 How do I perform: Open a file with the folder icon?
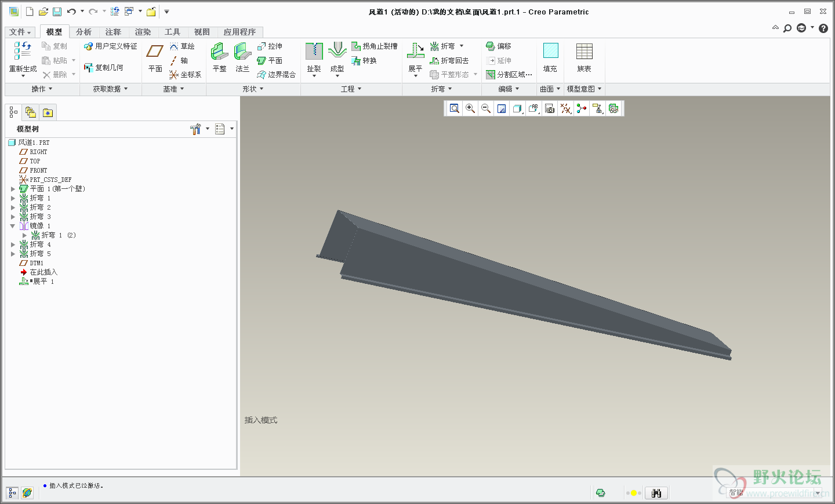pos(43,12)
